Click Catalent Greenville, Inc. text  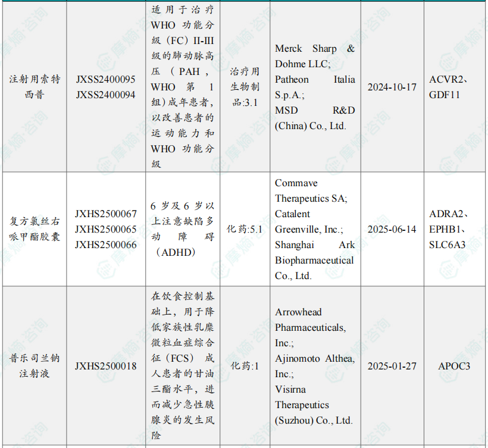click(x=309, y=222)
